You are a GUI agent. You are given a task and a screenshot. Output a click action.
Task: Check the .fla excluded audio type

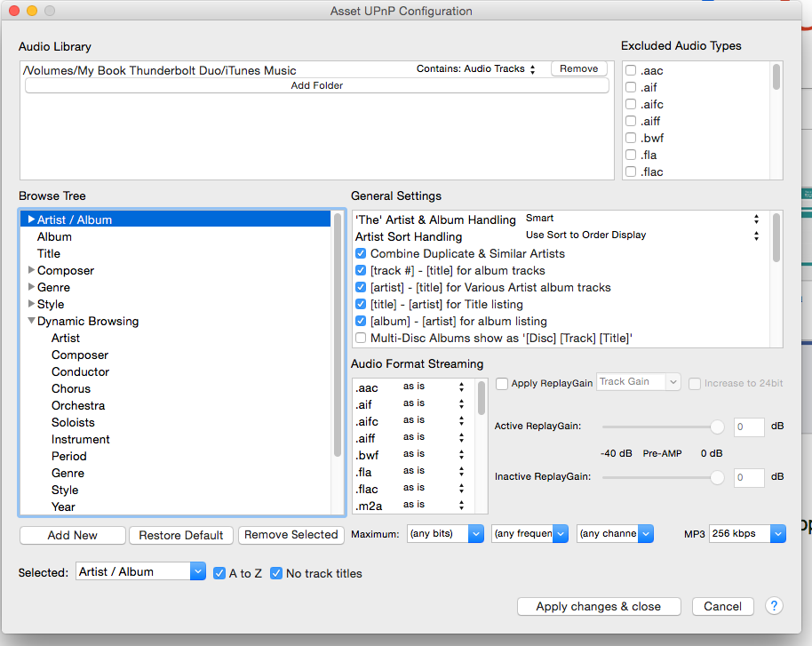tap(630, 155)
